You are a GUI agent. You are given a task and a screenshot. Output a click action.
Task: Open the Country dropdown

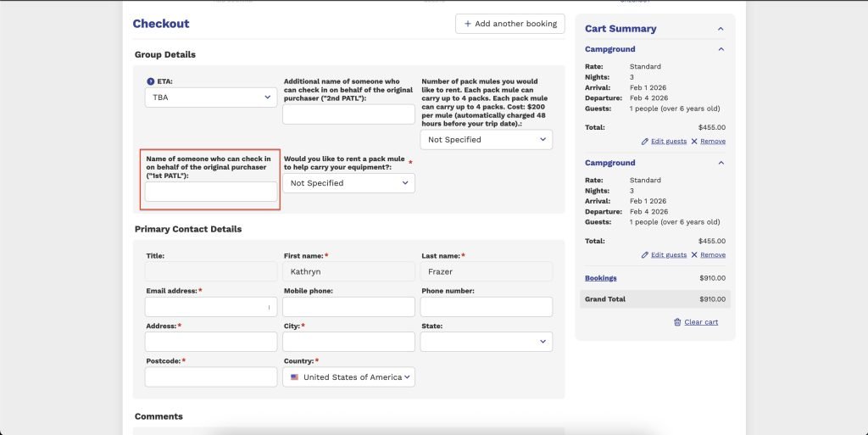tap(348, 376)
